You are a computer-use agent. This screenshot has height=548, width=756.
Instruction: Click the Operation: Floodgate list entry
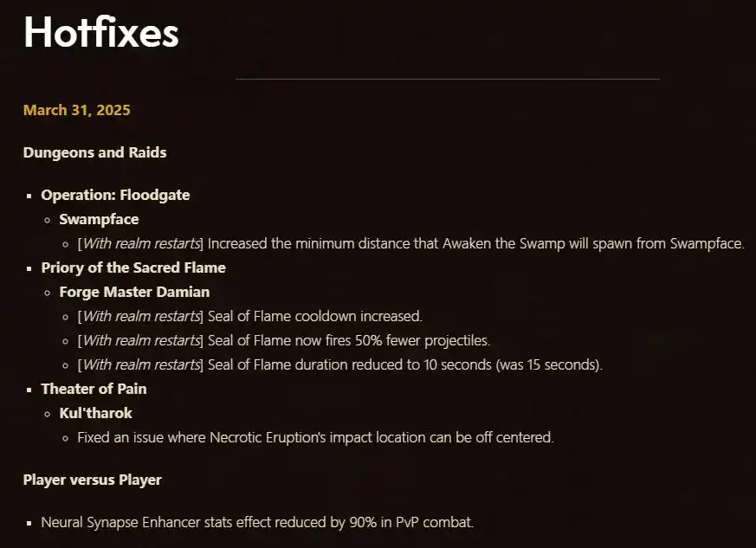(115, 195)
